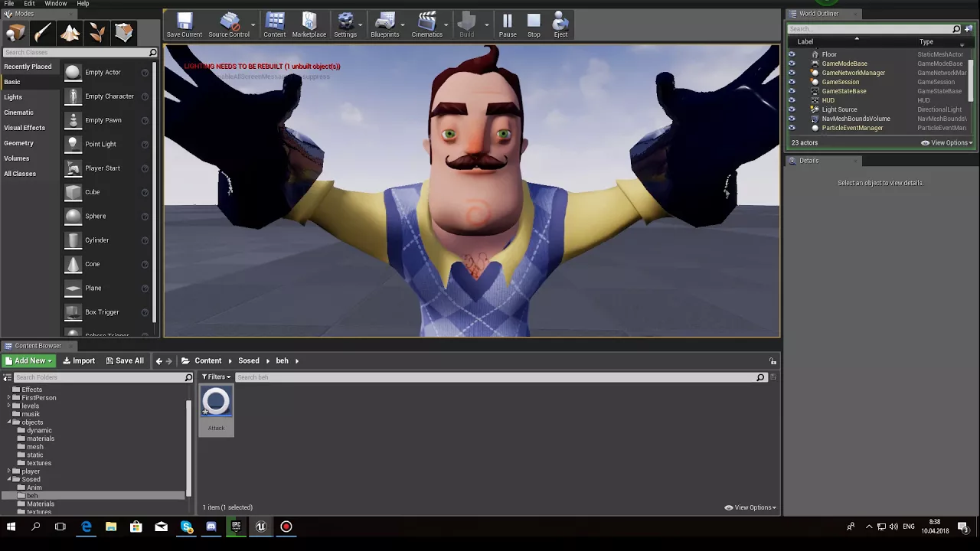Screen dimensions: 980x551
Task: Expand the Build options arrow
Action: click(x=486, y=24)
